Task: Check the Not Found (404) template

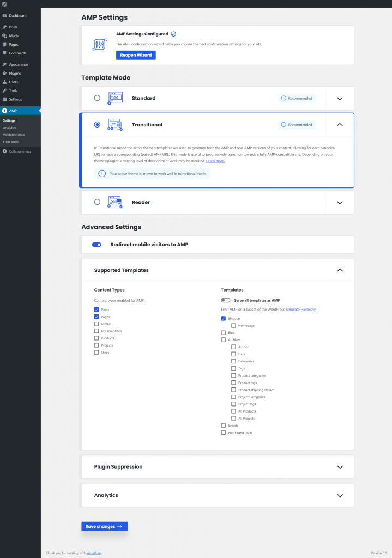Action: (224, 432)
